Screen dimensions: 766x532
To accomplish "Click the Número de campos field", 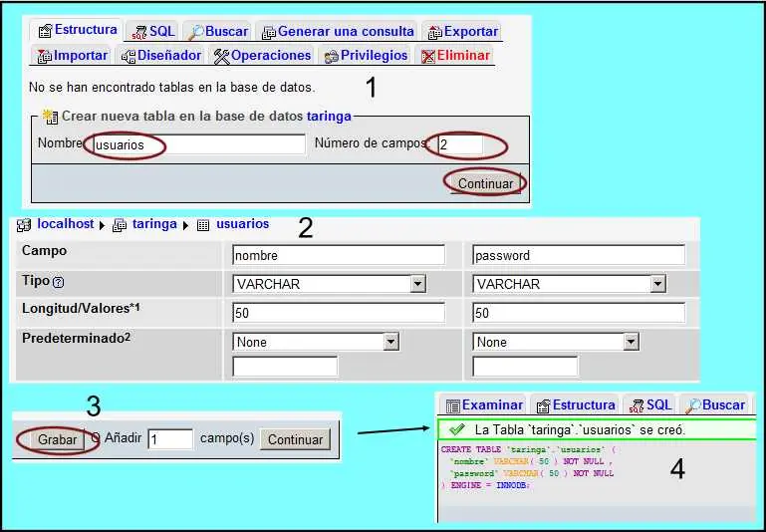I will click(460, 144).
